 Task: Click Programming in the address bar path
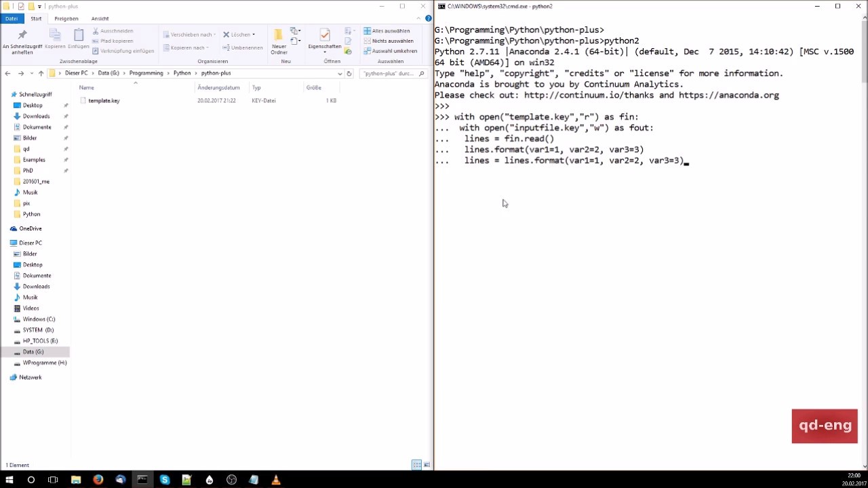tap(146, 73)
